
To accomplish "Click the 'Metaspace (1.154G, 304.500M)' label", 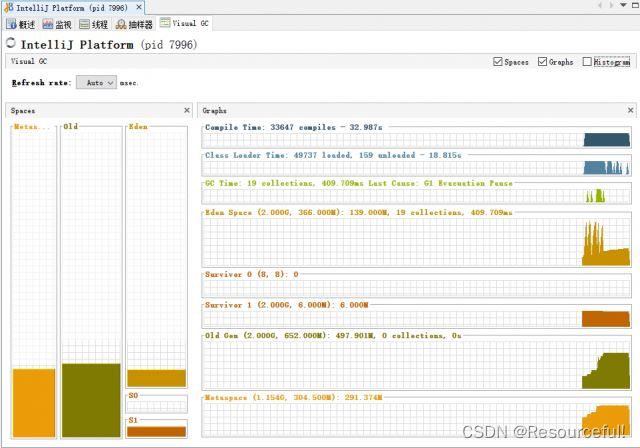I will tap(293, 397).
